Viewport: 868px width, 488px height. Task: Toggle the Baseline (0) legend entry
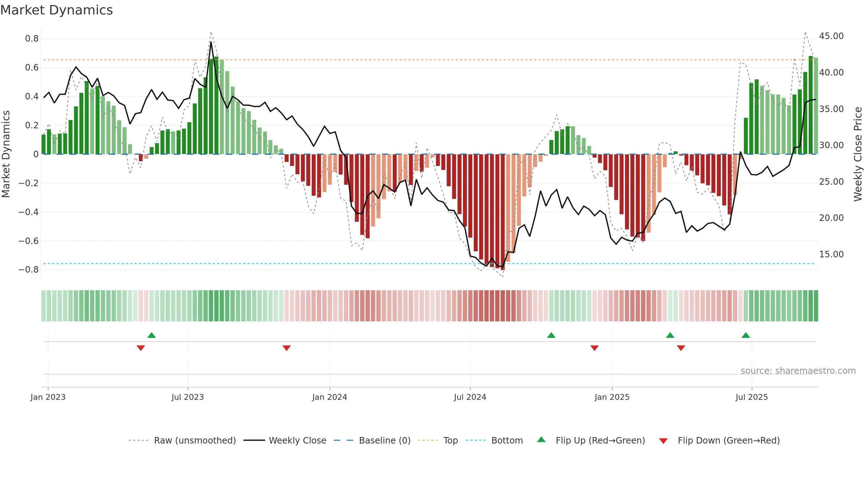[372, 440]
